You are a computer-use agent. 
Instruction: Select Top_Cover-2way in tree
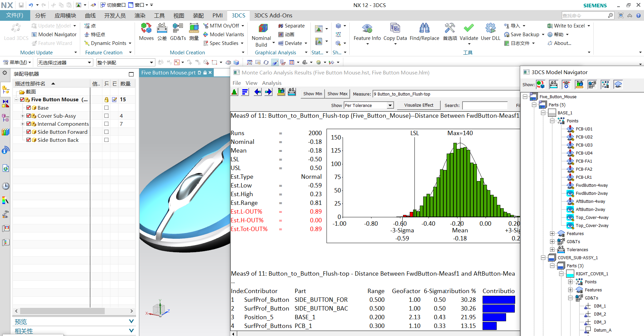pyautogui.click(x=592, y=226)
